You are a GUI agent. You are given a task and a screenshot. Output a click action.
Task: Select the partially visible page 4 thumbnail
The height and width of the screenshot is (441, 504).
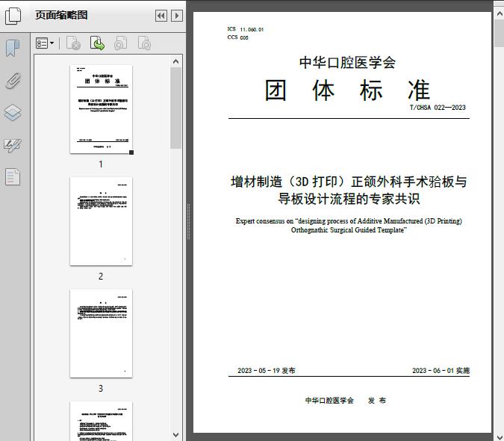click(101, 421)
